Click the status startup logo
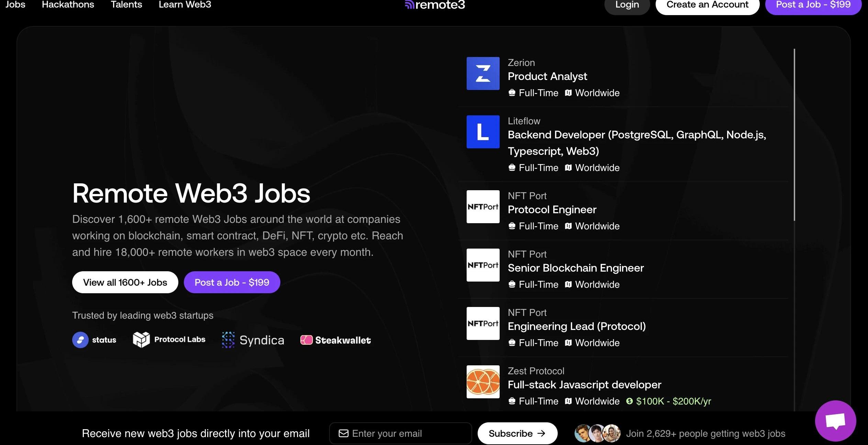The image size is (868, 445). click(94, 340)
